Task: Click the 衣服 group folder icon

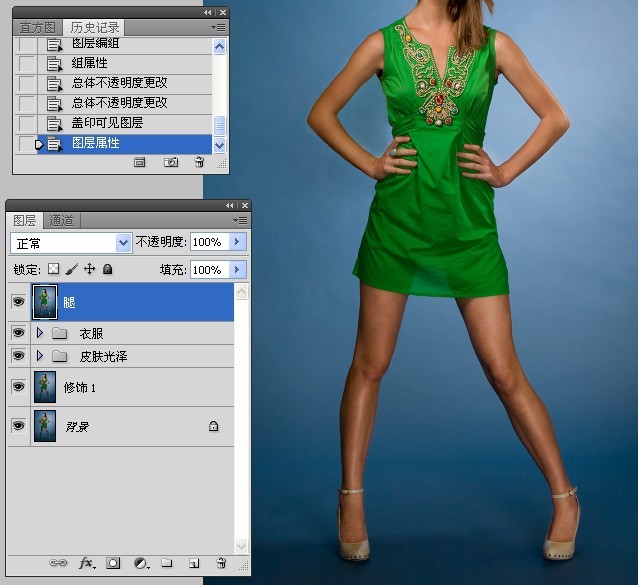Action: point(60,334)
